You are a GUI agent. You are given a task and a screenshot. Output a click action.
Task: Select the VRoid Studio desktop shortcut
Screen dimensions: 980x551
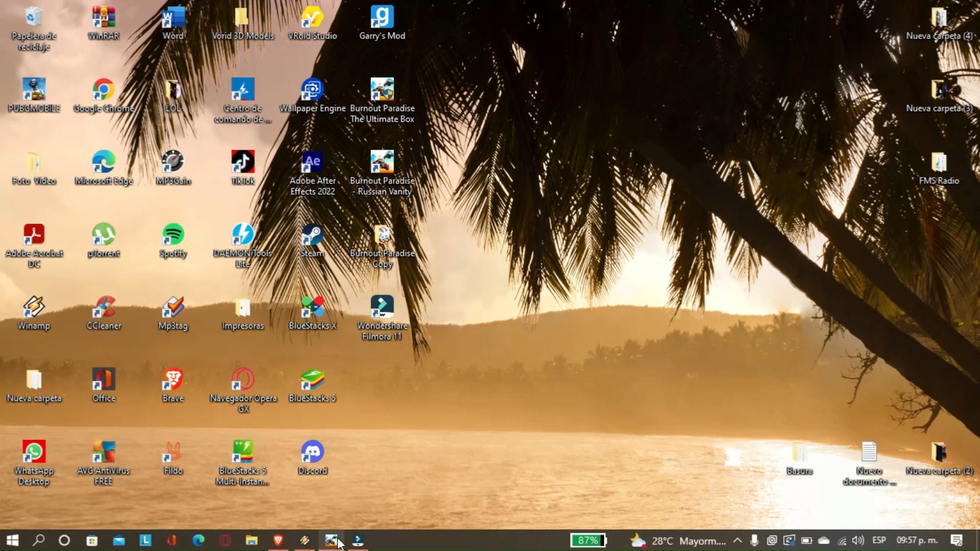tap(312, 23)
